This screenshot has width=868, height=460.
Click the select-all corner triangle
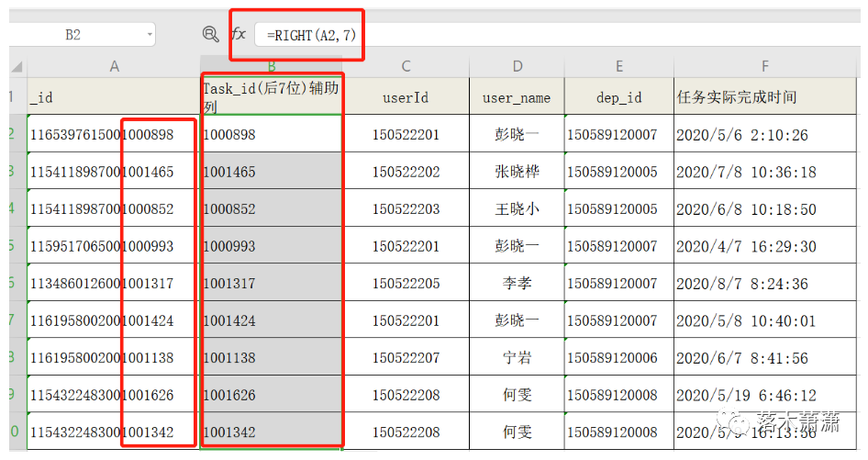pos(17,67)
